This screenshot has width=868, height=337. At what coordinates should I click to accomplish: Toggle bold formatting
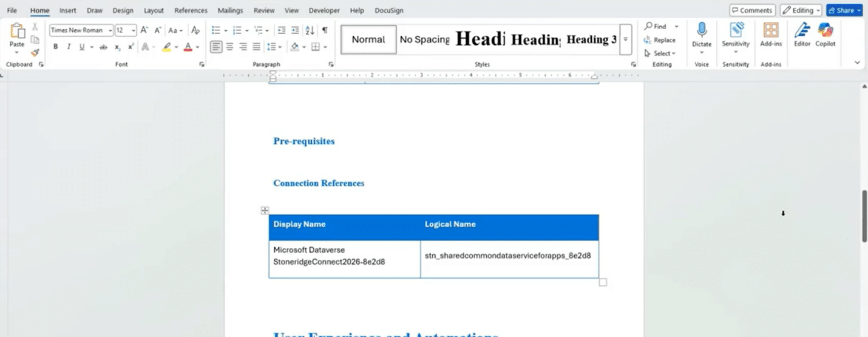pyautogui.click(x=55, y=47)
